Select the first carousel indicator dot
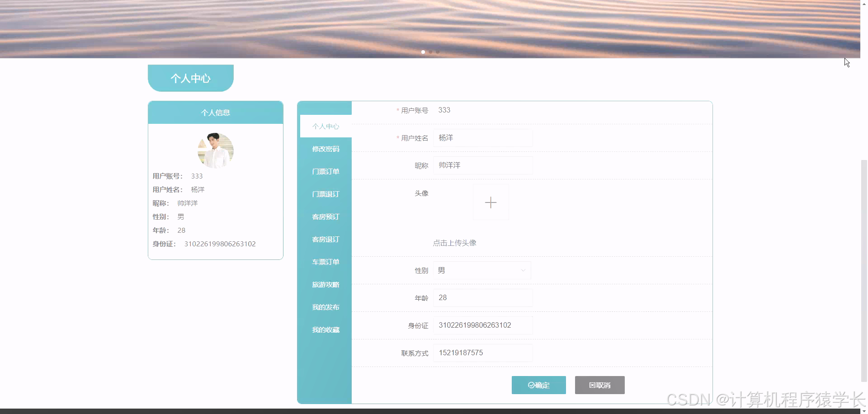This screenshot has width=868, height=414. point(423,52)
